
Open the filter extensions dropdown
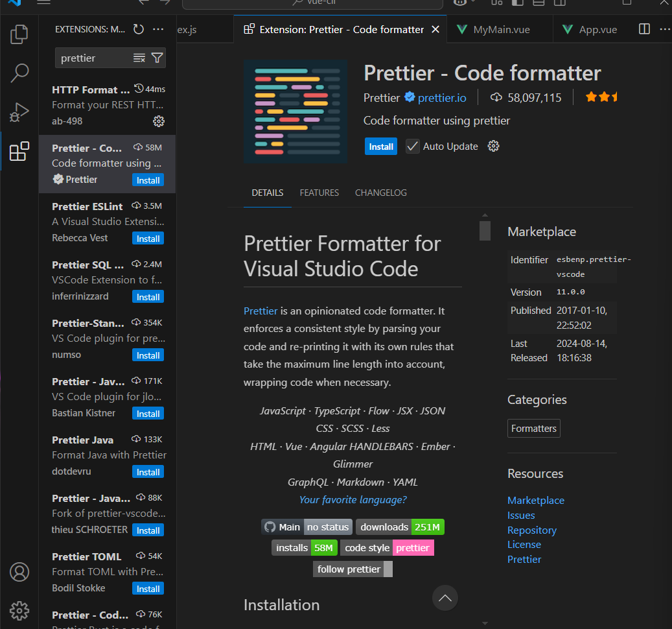click(157, 58)
